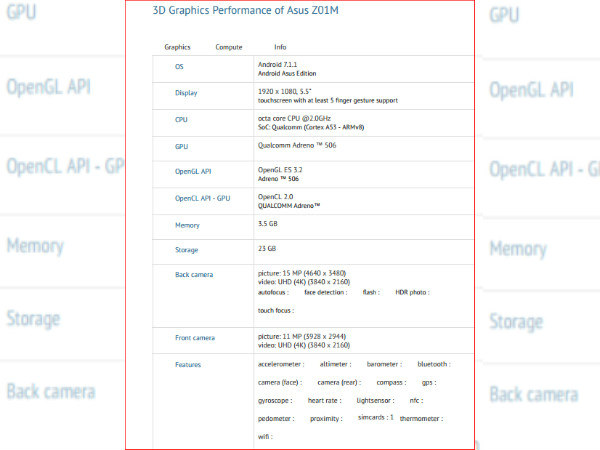The image size is (600, 450).
Task: Click the Front camera row's video UHD line
Action: pyautogui.click(x=304, y=346)
